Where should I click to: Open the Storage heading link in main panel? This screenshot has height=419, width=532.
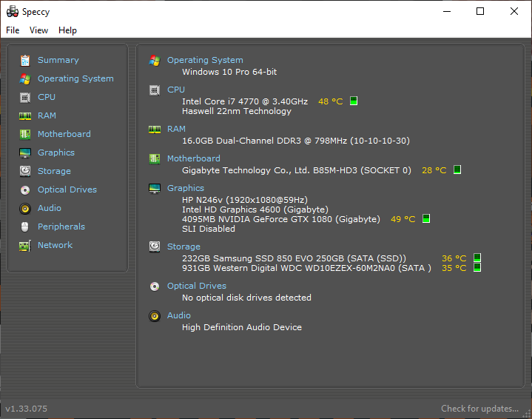coord(183,247)
